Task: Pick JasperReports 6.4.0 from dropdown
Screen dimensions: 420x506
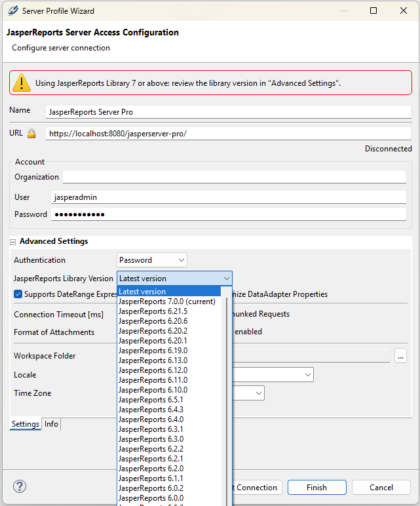Action: point(169,419)
